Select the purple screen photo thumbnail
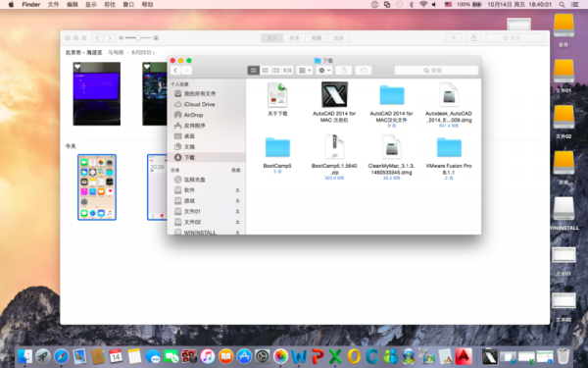This screenshot has width=588, height=368. point(97,93)
